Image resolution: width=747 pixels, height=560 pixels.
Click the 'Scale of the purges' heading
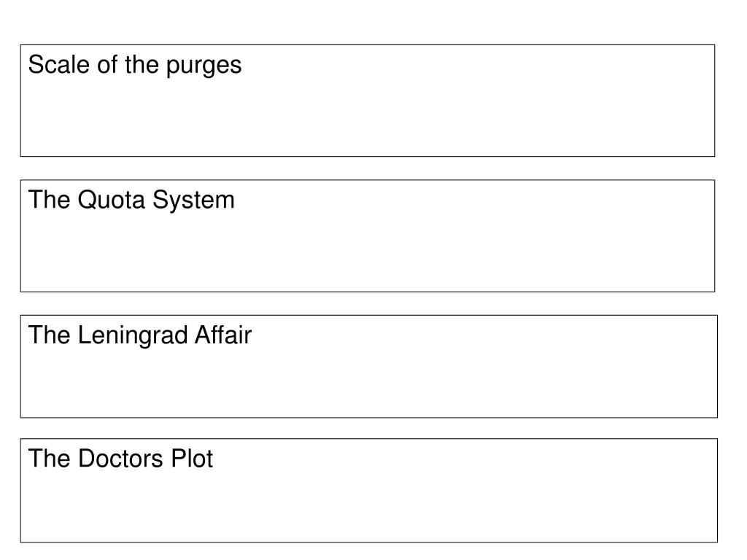pyautogui.click(x=135, y=65)
